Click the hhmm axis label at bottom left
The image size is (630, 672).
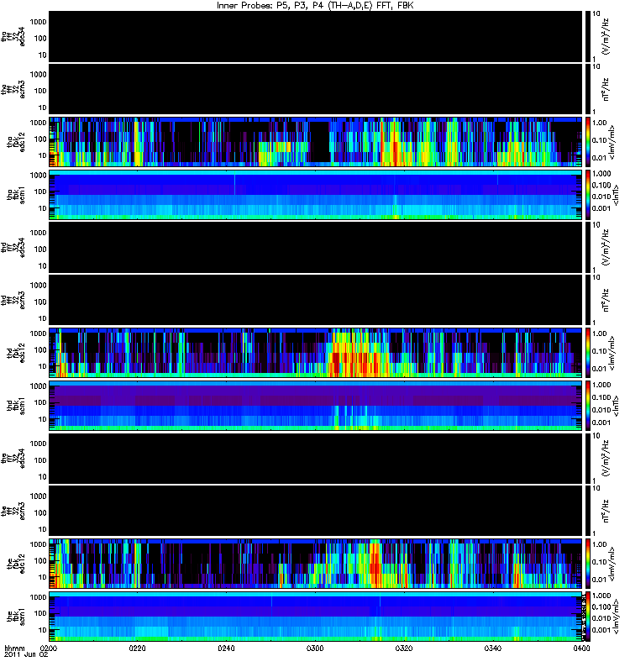tap(14, 648)
